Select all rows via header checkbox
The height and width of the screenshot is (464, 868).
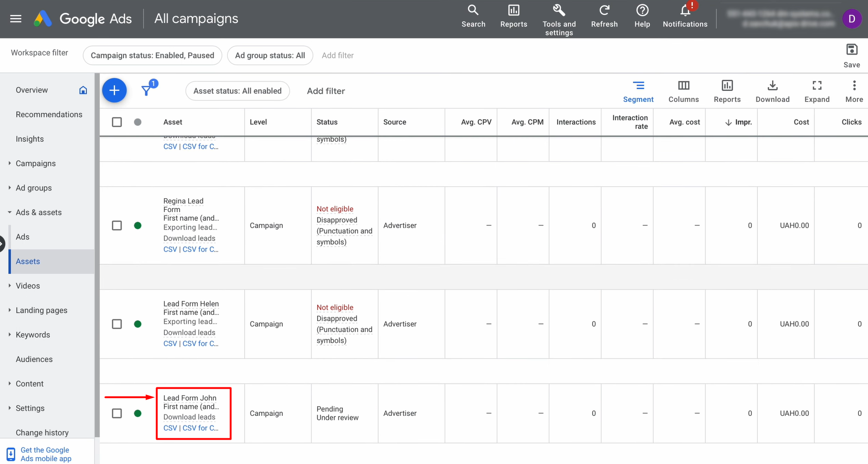point(117,122)
